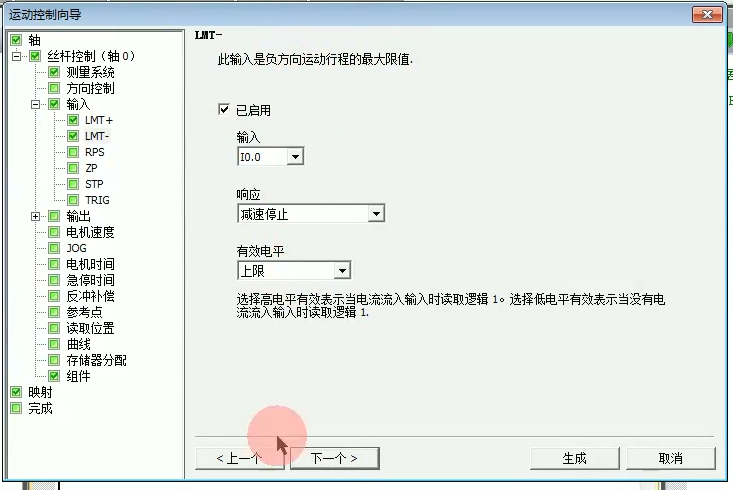
Task: Click the green status icon beside 测量系统
Action: pyautogui.click(x=54, y=72)
